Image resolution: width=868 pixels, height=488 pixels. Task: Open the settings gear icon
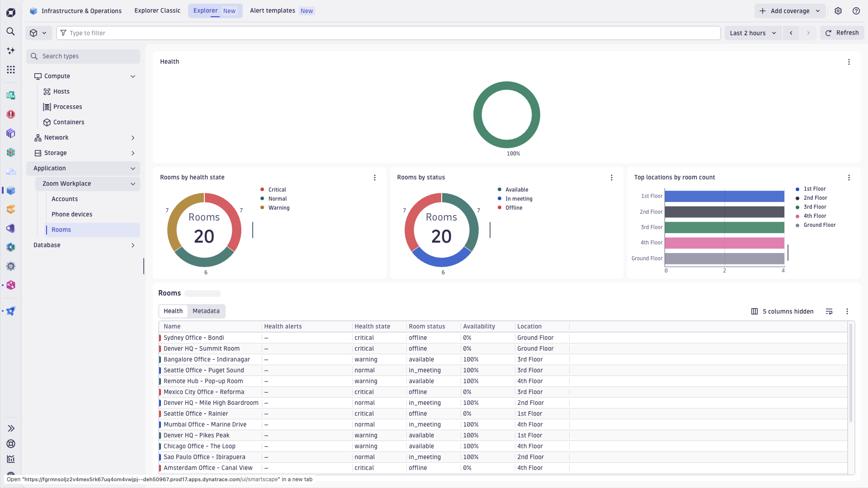tap(838, 11)
